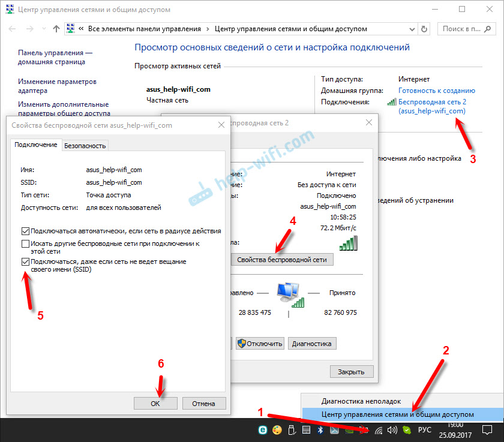The width and height of the screenshot is (504, 442).
Task: Click the two-computers activity icon
Action: tap(290, 294)
